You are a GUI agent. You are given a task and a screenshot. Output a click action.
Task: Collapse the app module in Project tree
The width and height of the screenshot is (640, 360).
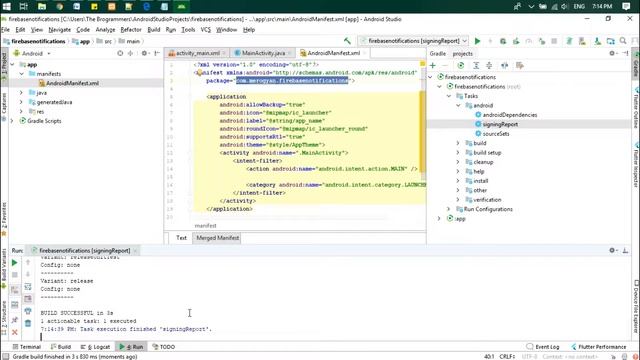[12, 64]
